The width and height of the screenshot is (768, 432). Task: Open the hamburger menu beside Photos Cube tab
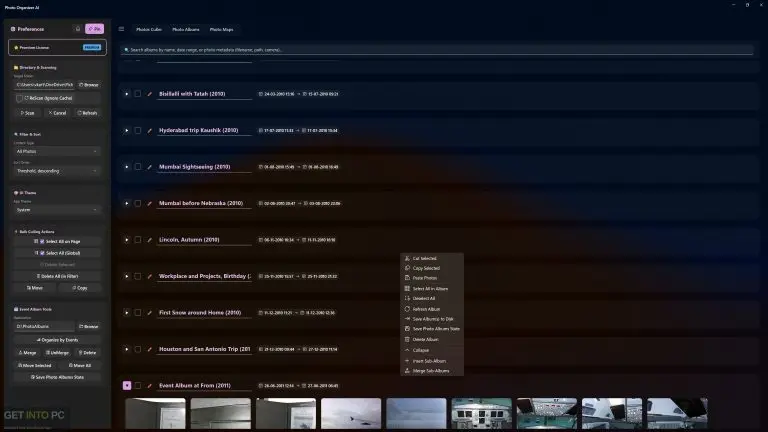(121, 29)
